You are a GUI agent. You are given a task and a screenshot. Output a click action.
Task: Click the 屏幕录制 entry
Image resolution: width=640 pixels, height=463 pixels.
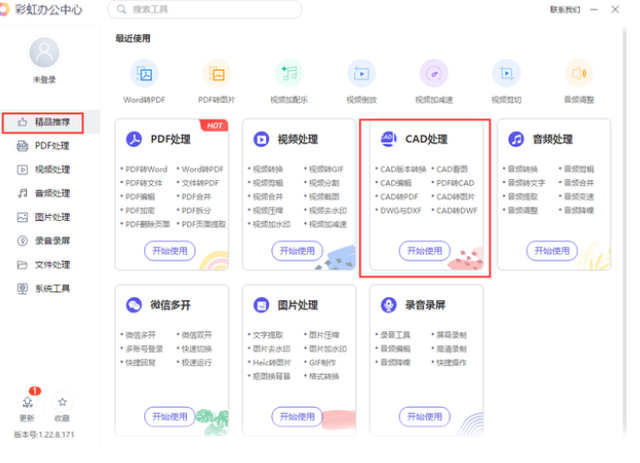click(451, 335)
